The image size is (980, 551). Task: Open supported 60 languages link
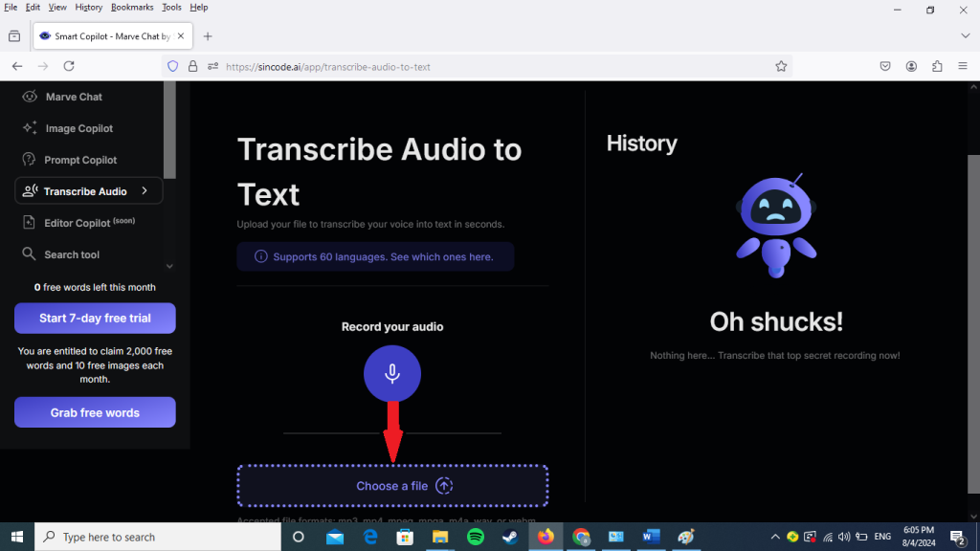point(383,256)
